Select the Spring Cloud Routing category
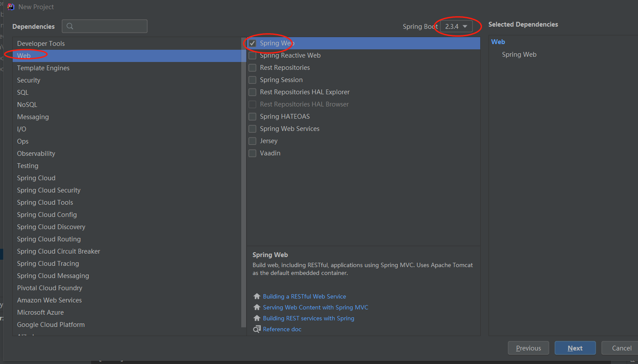This screenshot has width=638, height=364. [x=127, y=239]
